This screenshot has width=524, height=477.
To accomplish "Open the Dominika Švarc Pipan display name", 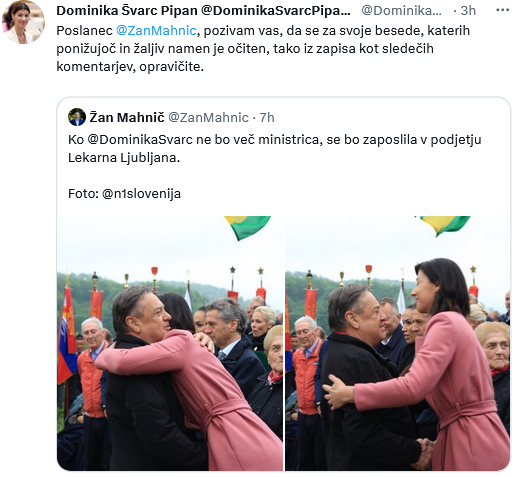I will click(203, 11).
